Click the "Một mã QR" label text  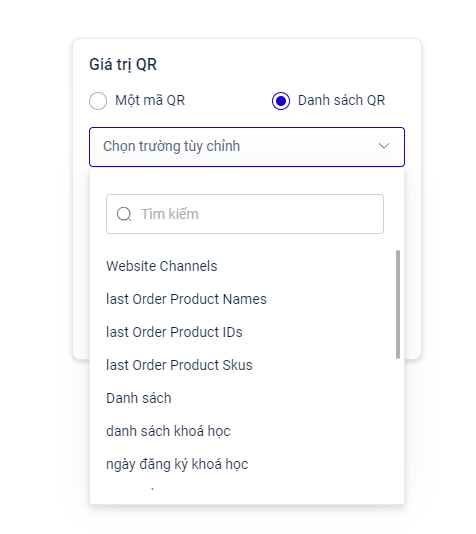[x=150, y=100]
